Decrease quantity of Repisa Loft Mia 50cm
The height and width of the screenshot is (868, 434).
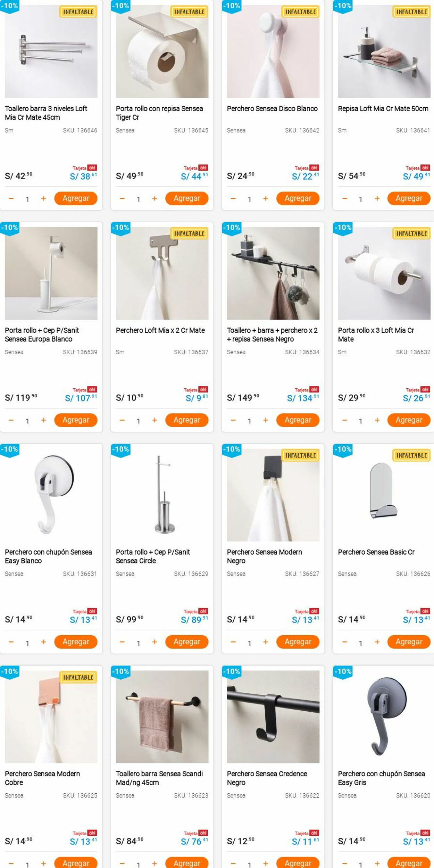(344, 199)
